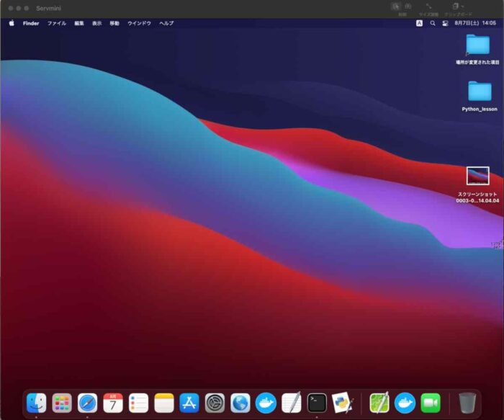Open Control Center in menu bar
504x420 pixels.
click(x=445, y=23)
